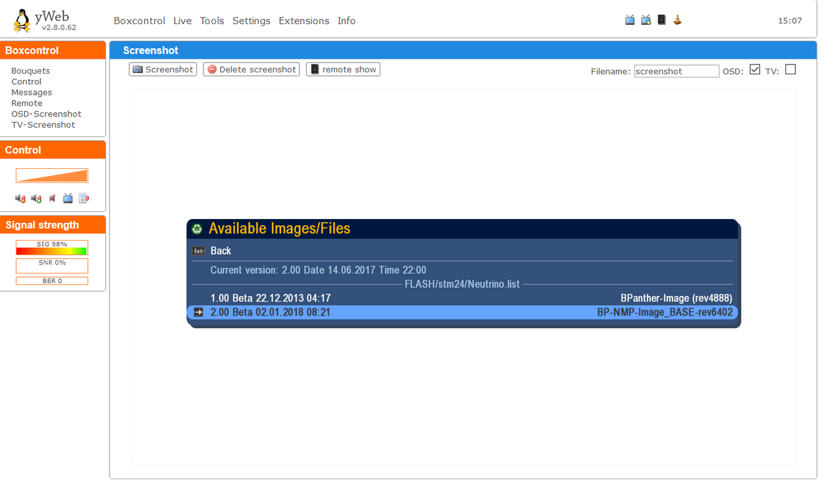Select the BP-NMP-Image_BASE-rev6402 entry
The width and height of the screenshot is (835, 504).
(665, 312)
